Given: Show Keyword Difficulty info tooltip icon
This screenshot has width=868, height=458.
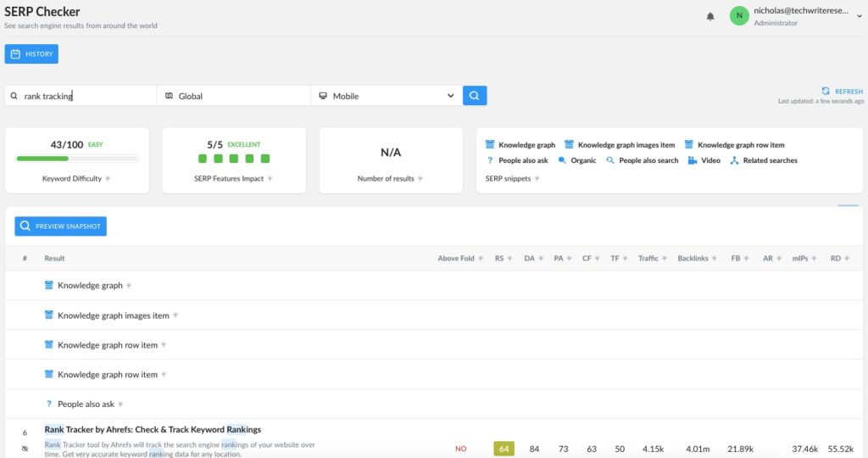Looking at the screenshot, I should point(108,178).
